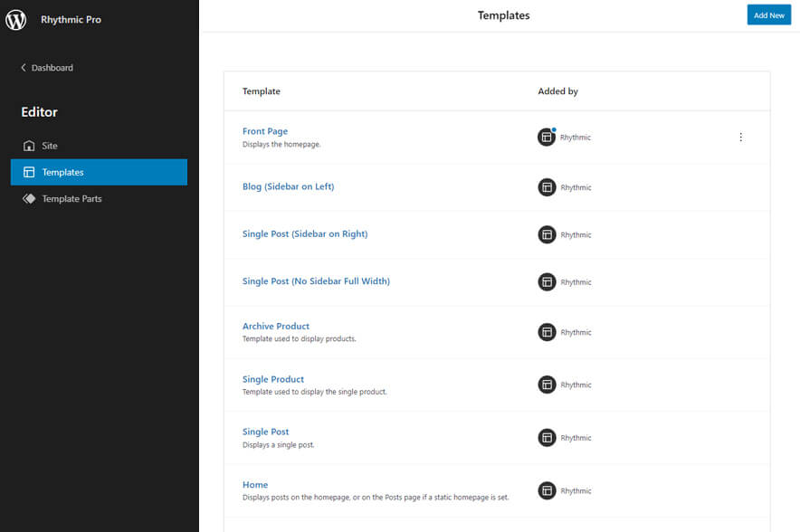800x532 pixels.
Task: Open the Front Page template
Action: coord(265,131)
